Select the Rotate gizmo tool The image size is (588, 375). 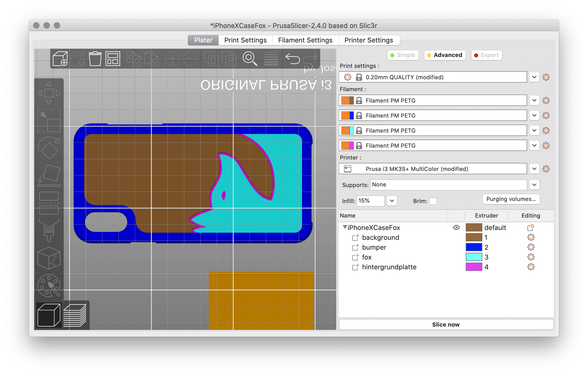click(49, 148)
